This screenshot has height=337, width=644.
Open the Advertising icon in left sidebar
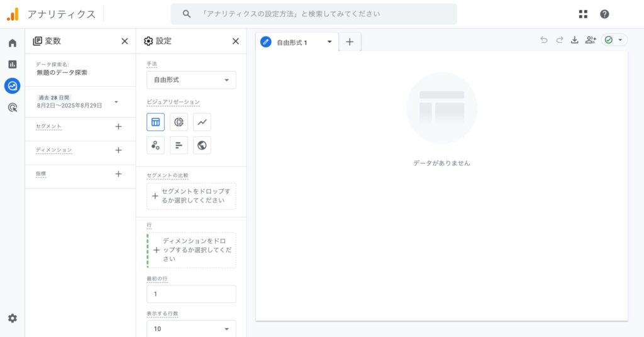click(x=12, y=108)
